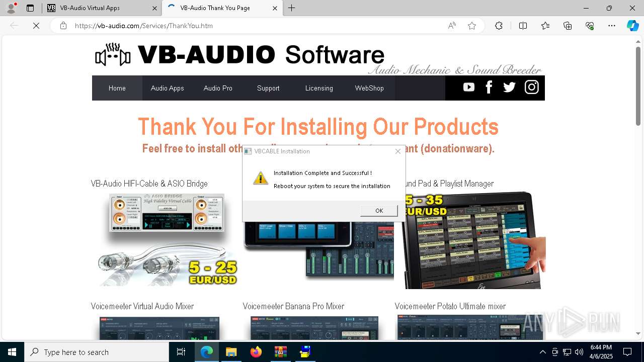Image resolution: width=644 pixels, height=362 pixels.
Task: Open Browser essentials heart icon
Action: (590, 26)
